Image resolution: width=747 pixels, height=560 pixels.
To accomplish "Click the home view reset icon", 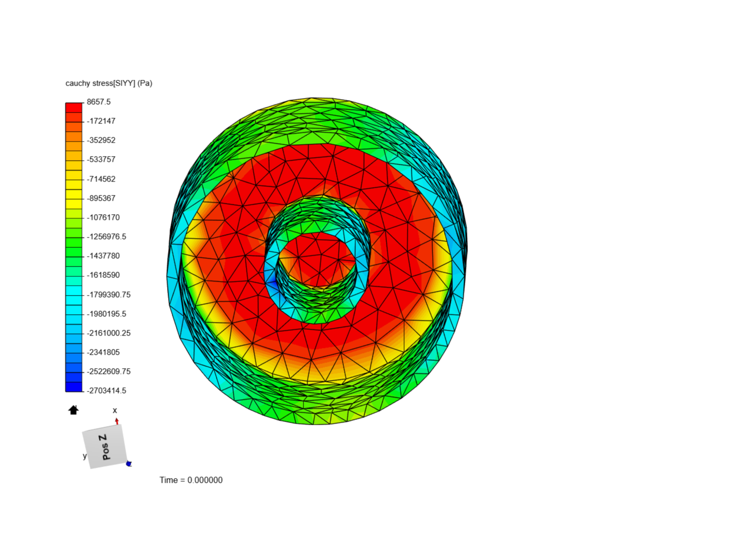I will 74,410.
